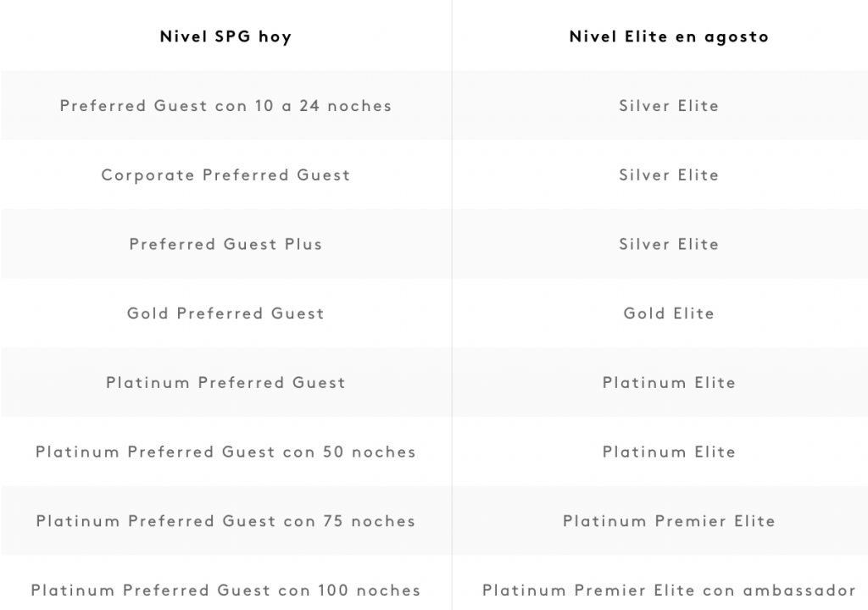Click the 'Preferred Guest Plus' cell
Screen dimensions: 868x610
point(225,244)
